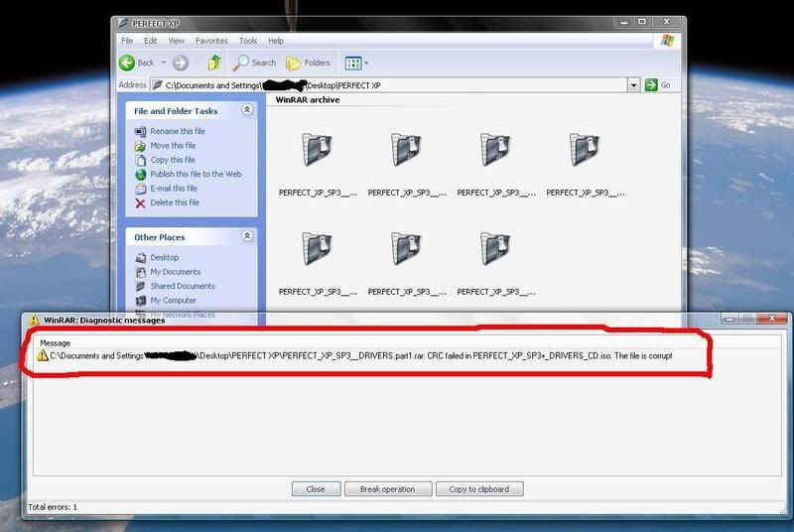Select Rename this file link

pyautogui.click(x=178, y=131)
